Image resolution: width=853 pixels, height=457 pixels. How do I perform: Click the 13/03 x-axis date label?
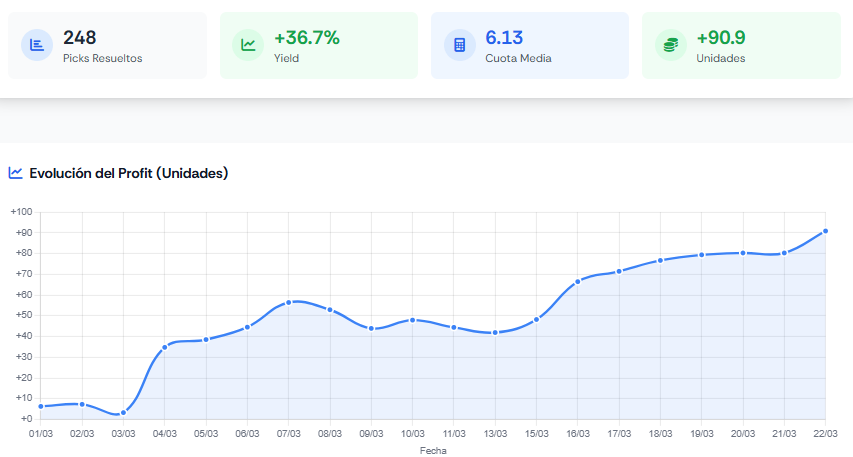495,434
